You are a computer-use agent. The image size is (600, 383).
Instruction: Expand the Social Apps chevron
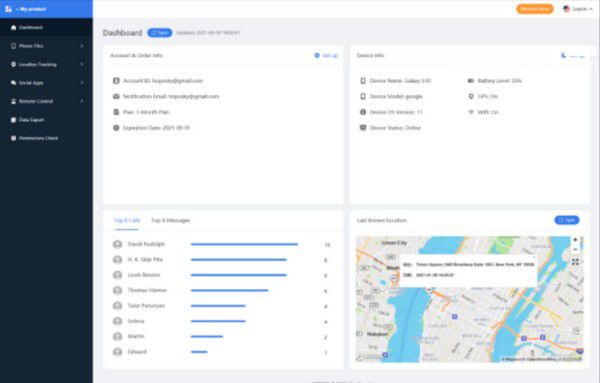(x=82, y=83)
